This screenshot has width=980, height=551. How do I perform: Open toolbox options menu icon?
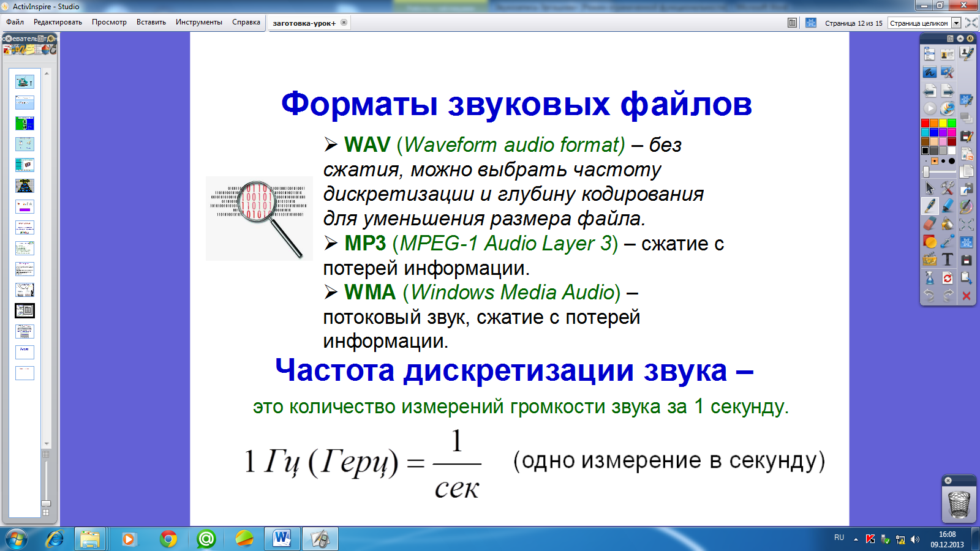point(951,39)
